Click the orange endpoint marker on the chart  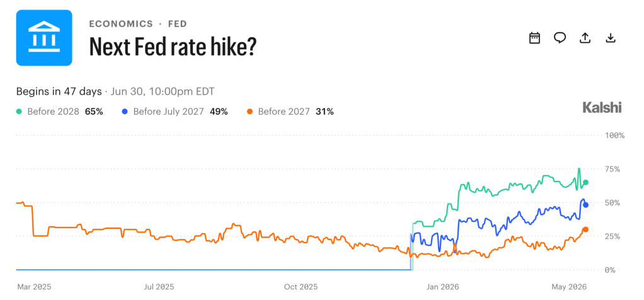(x=585, y=229)
